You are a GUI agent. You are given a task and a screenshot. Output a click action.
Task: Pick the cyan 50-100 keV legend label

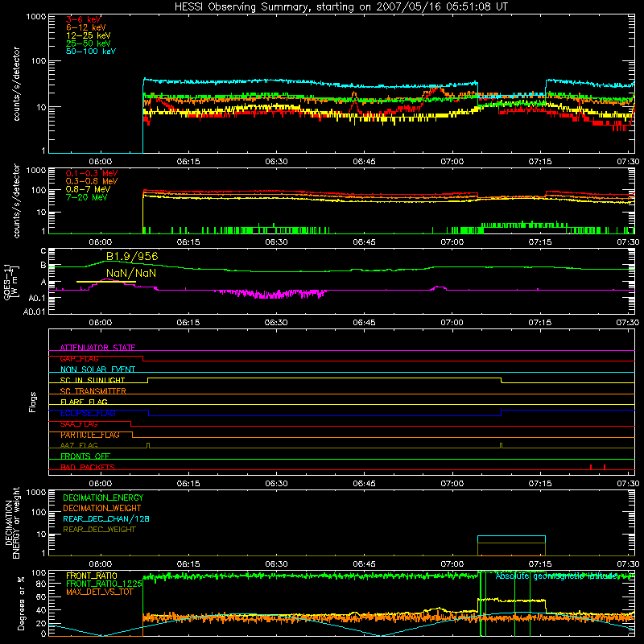pyautogui.click(x=91, y=52)
